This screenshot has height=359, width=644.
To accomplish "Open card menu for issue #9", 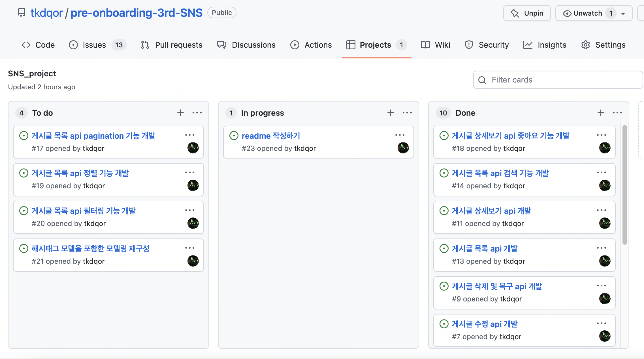I will pos(602,286).
